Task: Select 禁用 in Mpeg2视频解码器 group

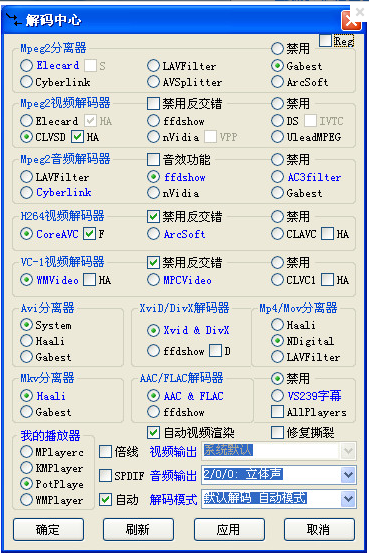Action: (277, 104)
